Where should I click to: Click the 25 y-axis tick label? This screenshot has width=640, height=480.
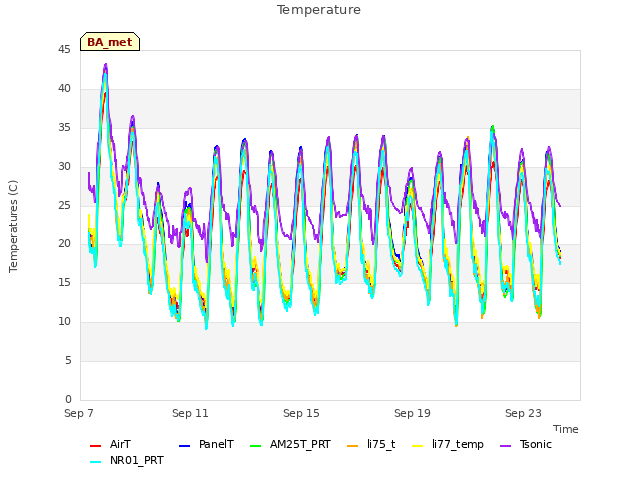(64, 205)
